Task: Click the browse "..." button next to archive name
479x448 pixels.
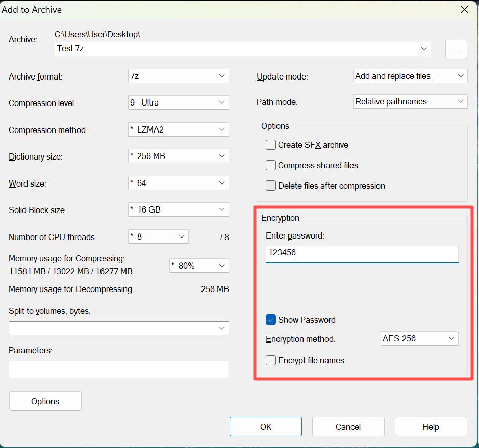Action: (x=456, y=50)
